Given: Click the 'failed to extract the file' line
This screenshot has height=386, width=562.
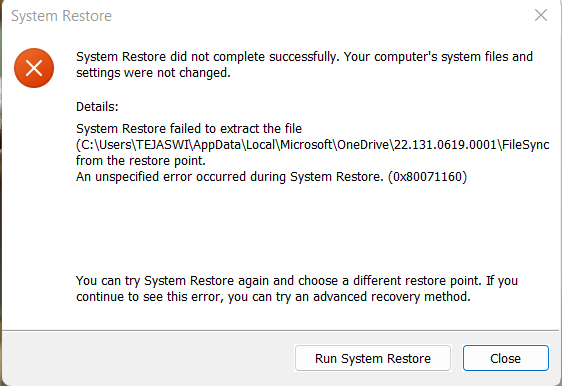Looking at the screenshot, I should tap(189, 128).
